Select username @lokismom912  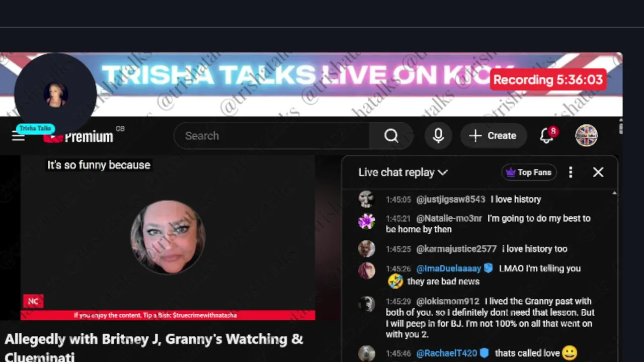(448, 302)
